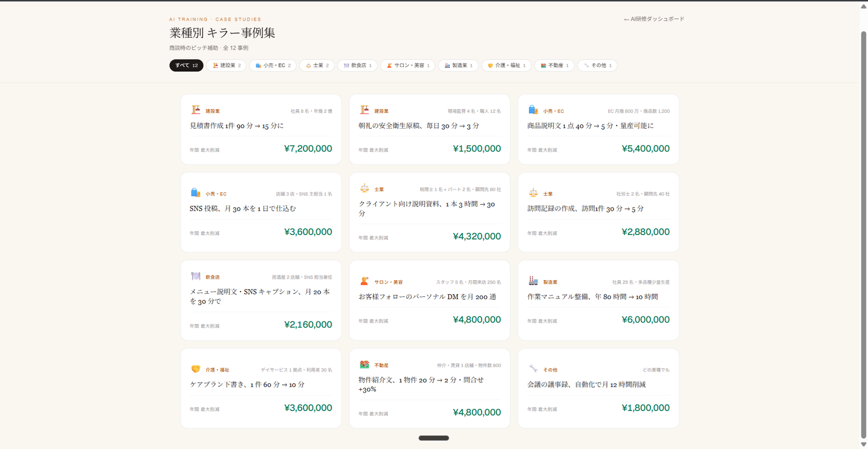
Task: Open case 物件紹介文
Action: pos(430,388)
